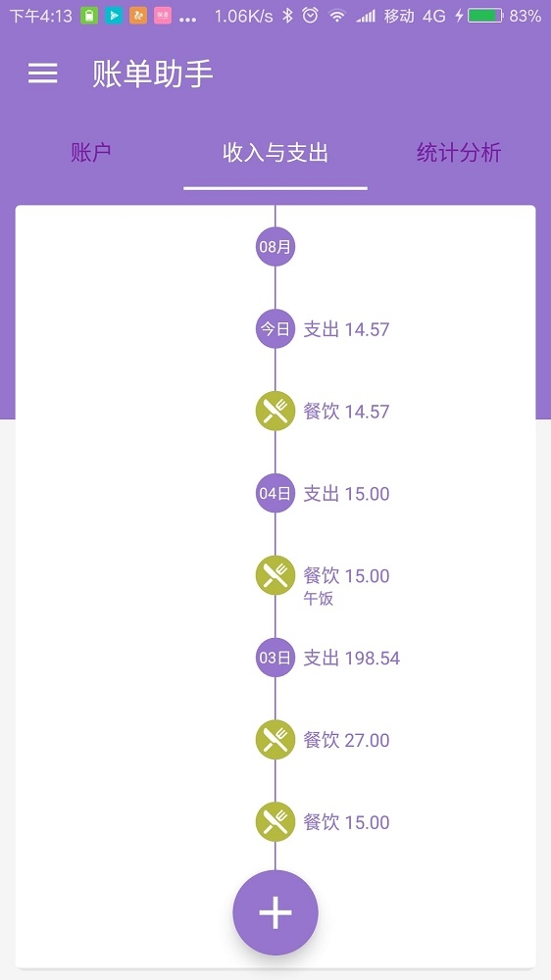Open the hamburger navigation menu

click(42, 73)
